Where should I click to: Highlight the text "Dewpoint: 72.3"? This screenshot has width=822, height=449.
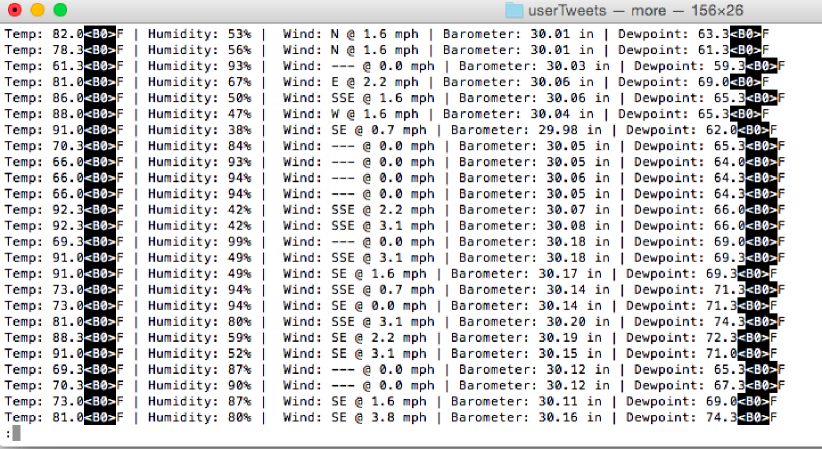click(x=682, y=338)
